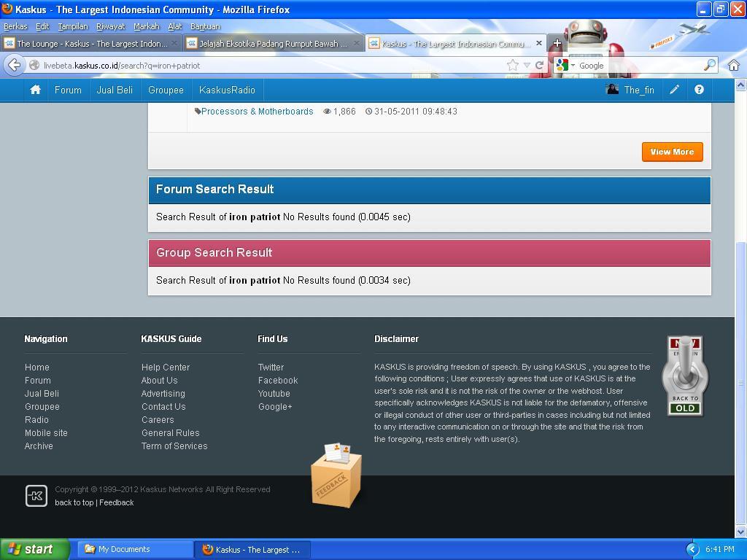This screenshot has height=560, width=747.
Task: Click the site identity globe icon
Action: [x=34, y=65]
